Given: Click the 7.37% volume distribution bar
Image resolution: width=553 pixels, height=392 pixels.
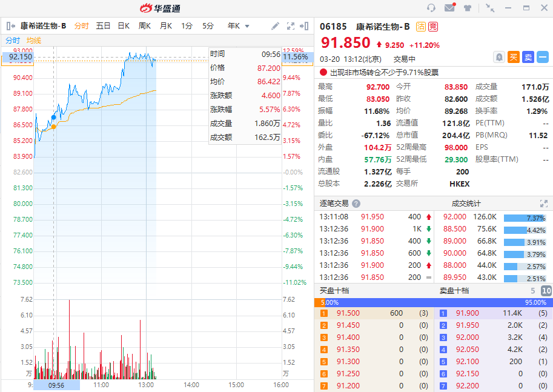Looking at the screenshot, I should tap(525, 218).
